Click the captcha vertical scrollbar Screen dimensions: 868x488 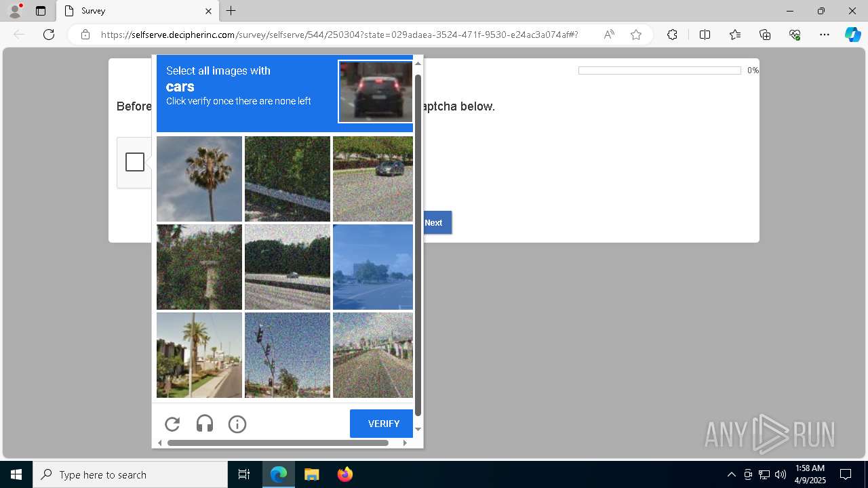(x=418, y=244)
